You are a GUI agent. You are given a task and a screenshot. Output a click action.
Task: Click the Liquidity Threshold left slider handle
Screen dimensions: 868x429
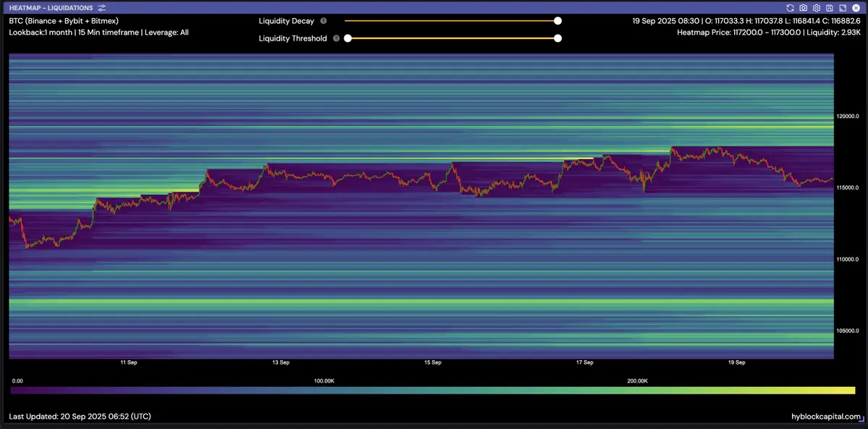(347, 38)
